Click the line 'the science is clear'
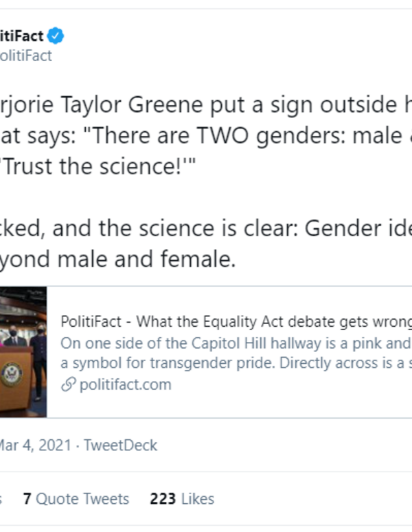 (x=206, y=229)
